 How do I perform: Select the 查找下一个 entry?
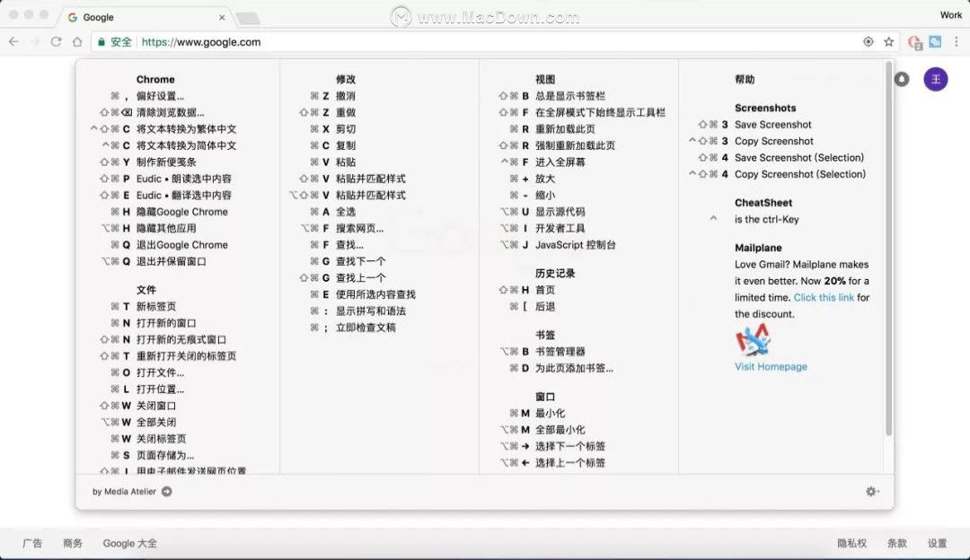(x=361, y=261)
